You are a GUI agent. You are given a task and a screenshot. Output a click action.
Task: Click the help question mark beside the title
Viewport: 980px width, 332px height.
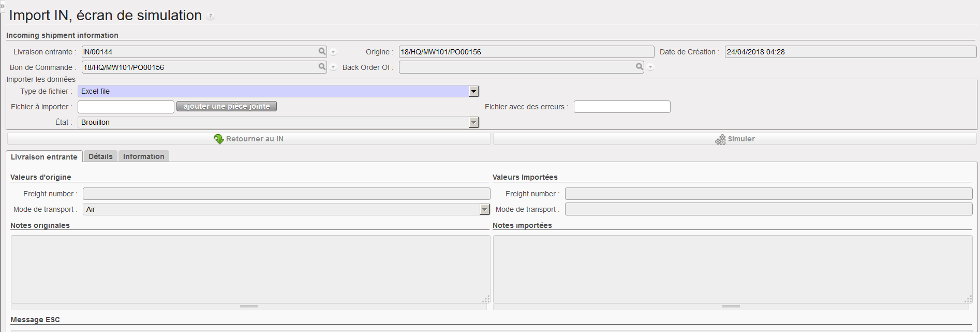pyautogui.click(x=211, y=16)
